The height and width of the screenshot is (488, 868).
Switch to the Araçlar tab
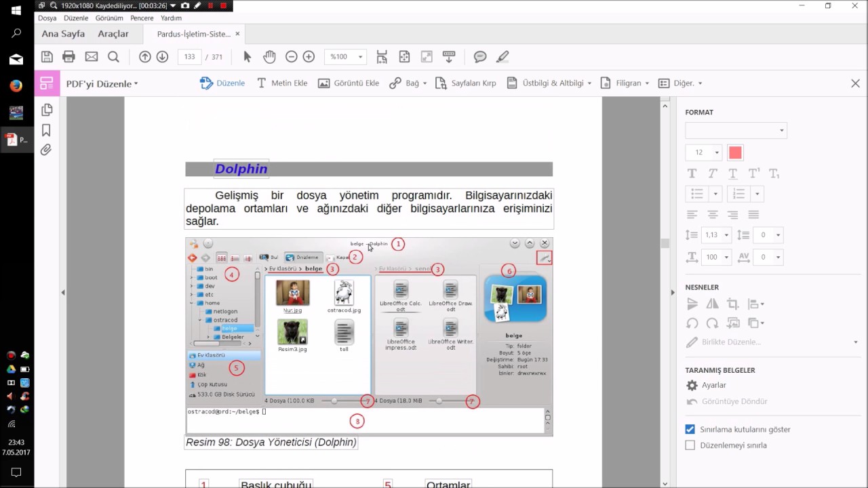click(x=113, y=33)
